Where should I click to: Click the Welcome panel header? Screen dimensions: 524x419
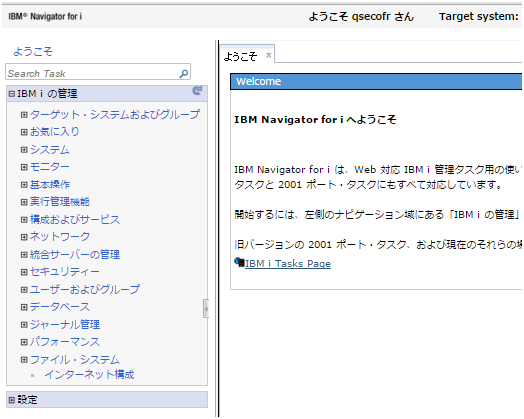point(376,82)
